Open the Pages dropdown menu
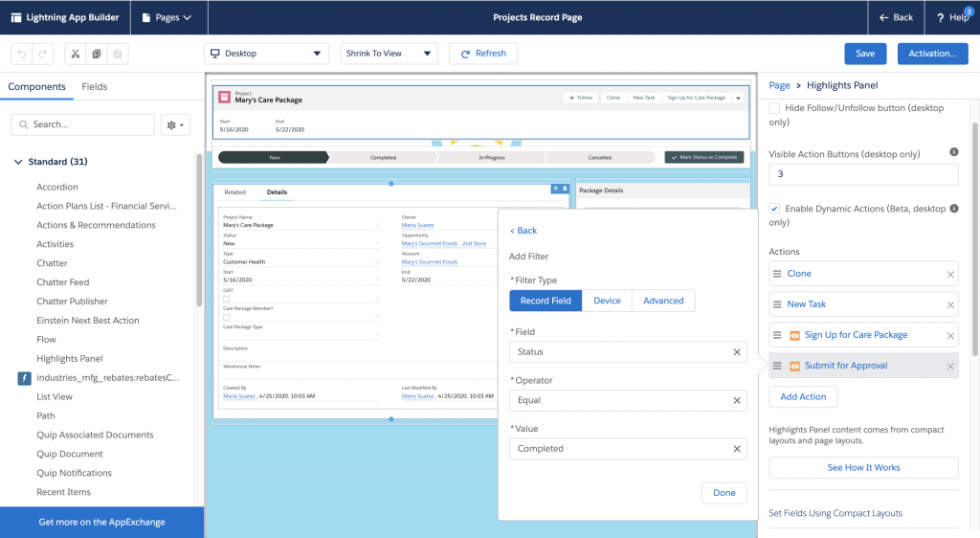Screen dimensions: 980x538 pos(167,17)
